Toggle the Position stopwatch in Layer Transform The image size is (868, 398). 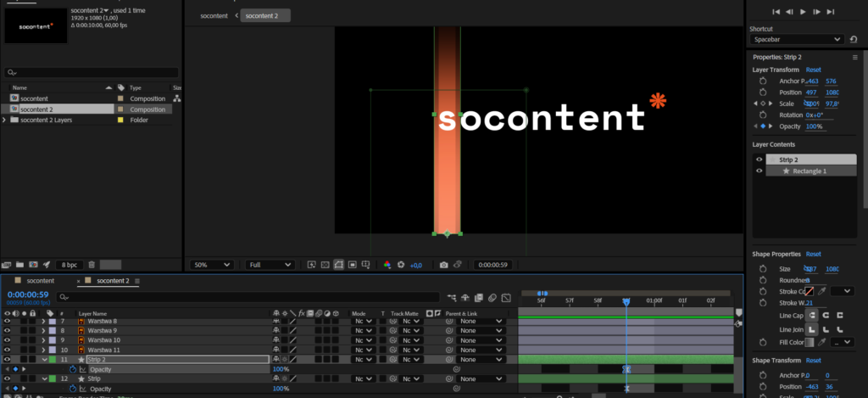point(763,92)
